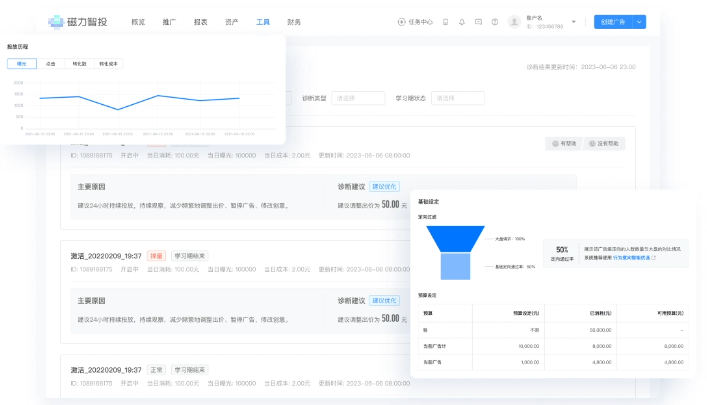707x405 pixels.
Task: Click the 50% rate value in tip box
Action: (x=562, y=249)
